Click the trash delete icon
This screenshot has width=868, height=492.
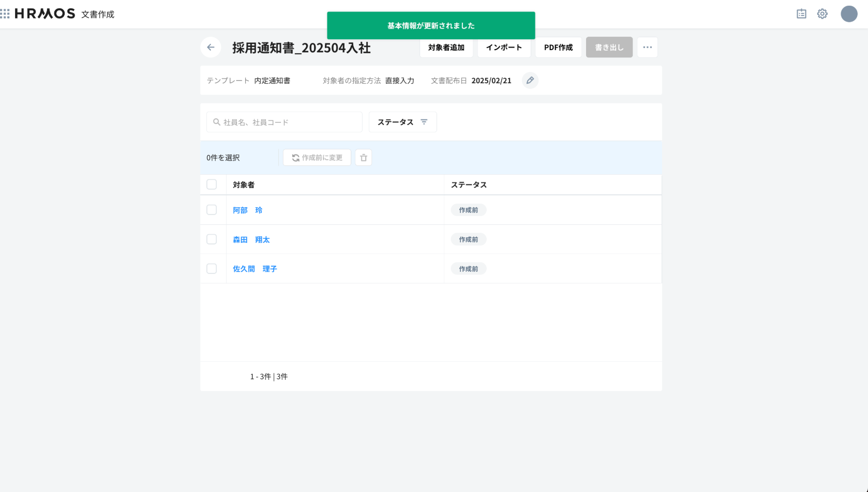coord(364,158)
